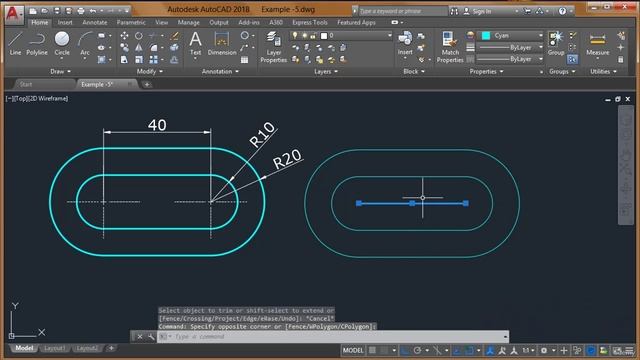Click the wrench customize icon on command line
The height and width of the screenshot is (360, 640).
151,337
